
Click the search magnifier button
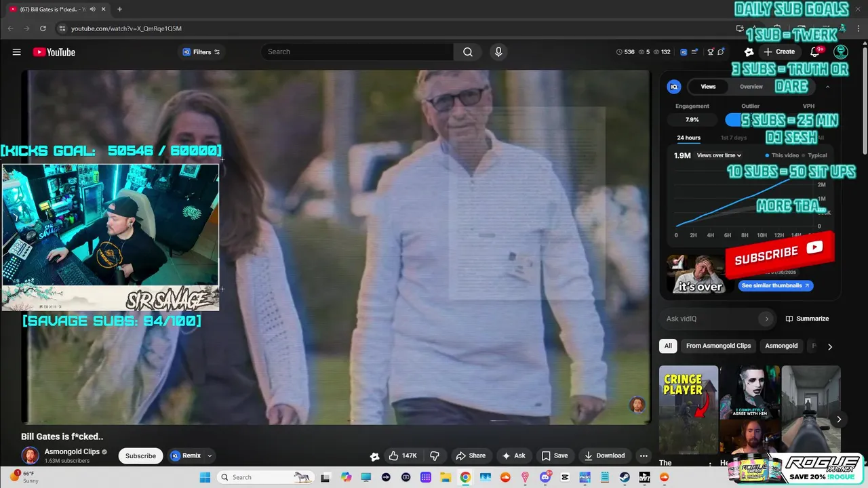point(468,52)
